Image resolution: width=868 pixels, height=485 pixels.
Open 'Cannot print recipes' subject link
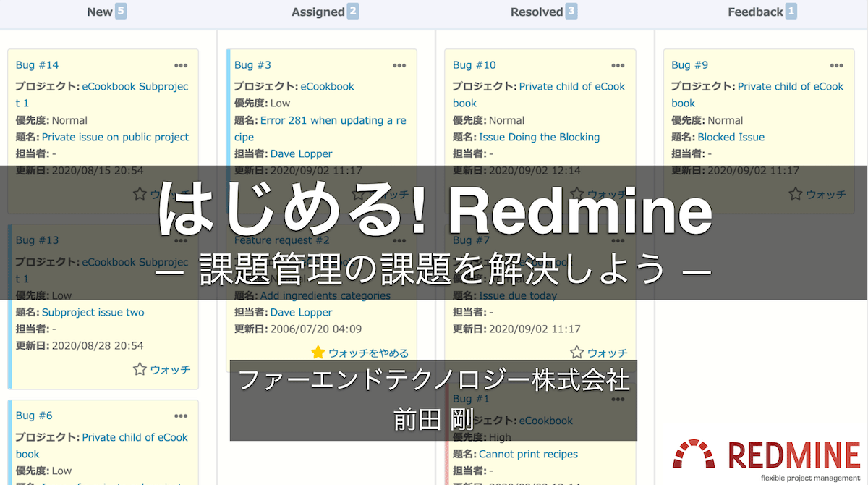coord(528,455)
